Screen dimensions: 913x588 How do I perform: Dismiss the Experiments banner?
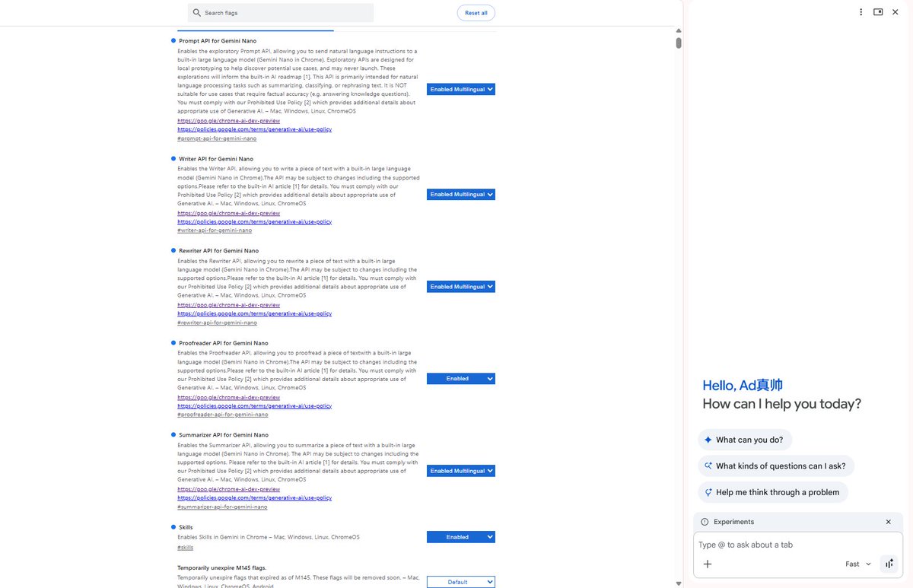(888, 522)
